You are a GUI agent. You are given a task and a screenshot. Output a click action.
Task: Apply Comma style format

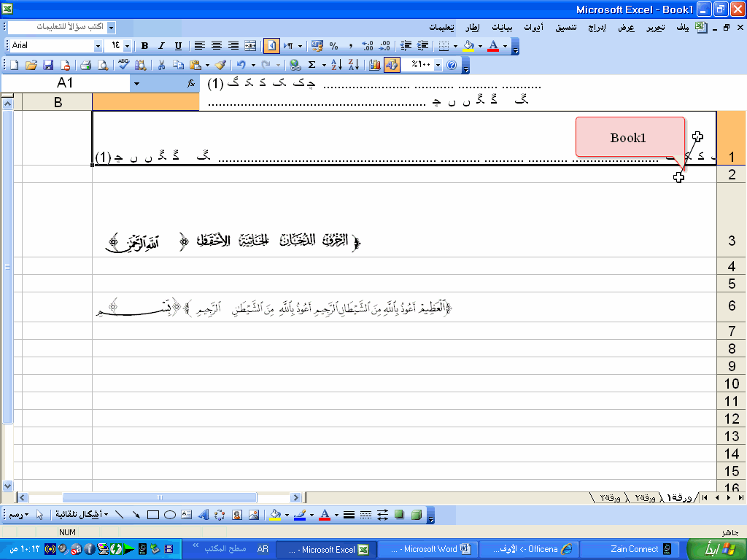(351, 46)
